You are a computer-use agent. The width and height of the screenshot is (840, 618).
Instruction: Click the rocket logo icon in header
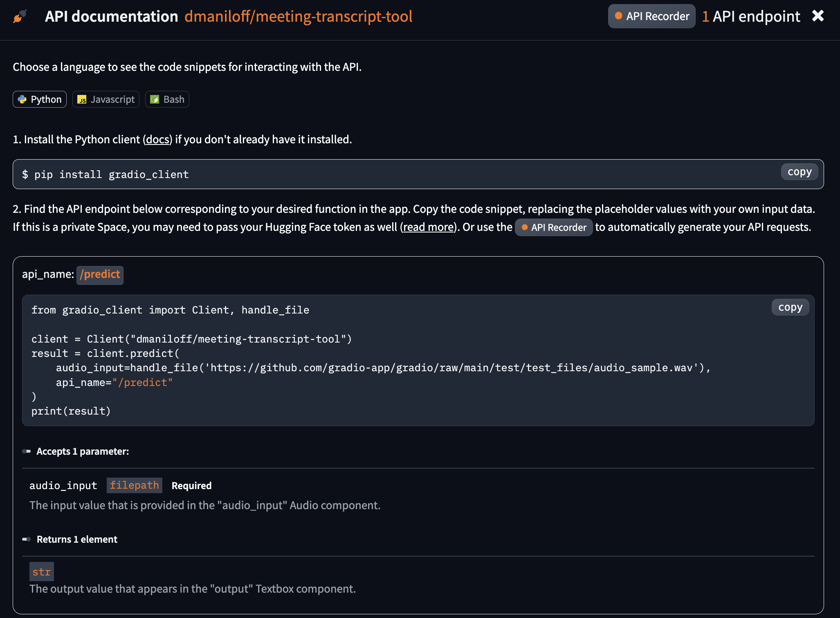20,16
